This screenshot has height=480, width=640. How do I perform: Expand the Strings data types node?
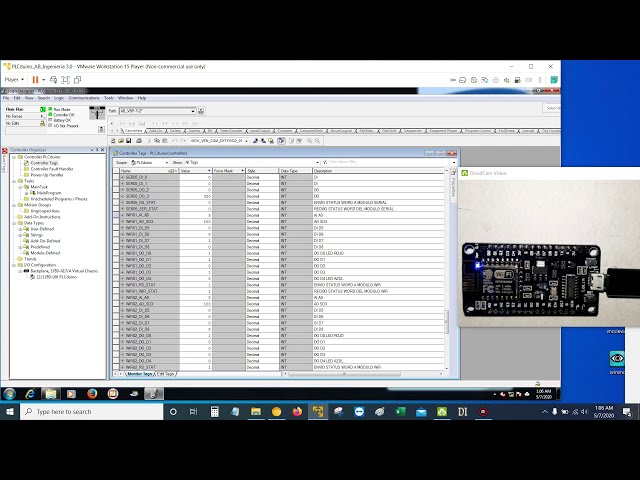(x=20, y=235)
